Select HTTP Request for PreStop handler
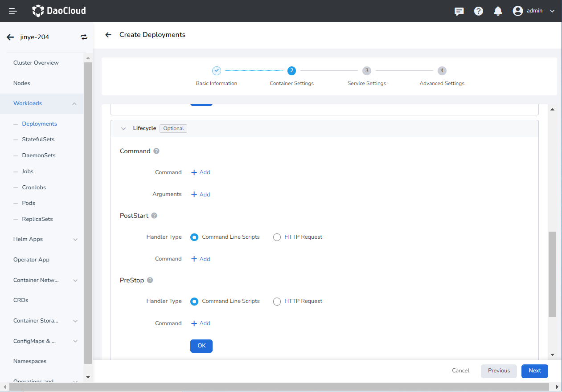562x392 pixels. pyautogui.click(x=277, y=302)
